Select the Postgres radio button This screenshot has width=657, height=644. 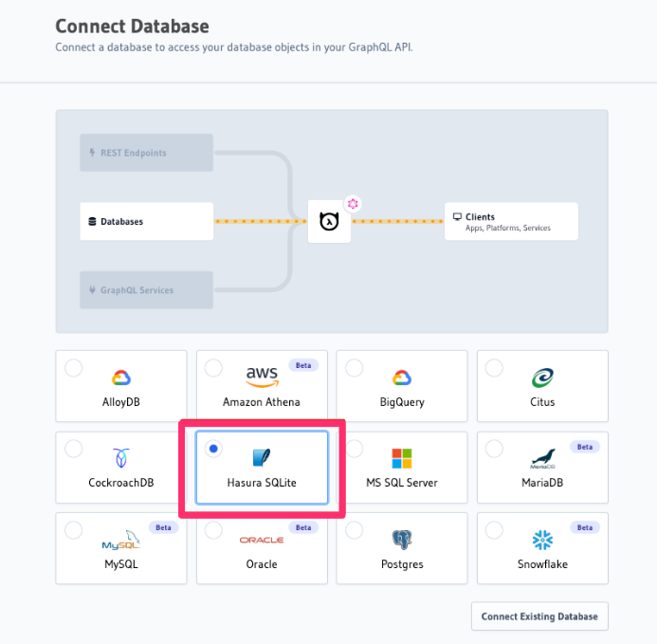coord(354,530)
